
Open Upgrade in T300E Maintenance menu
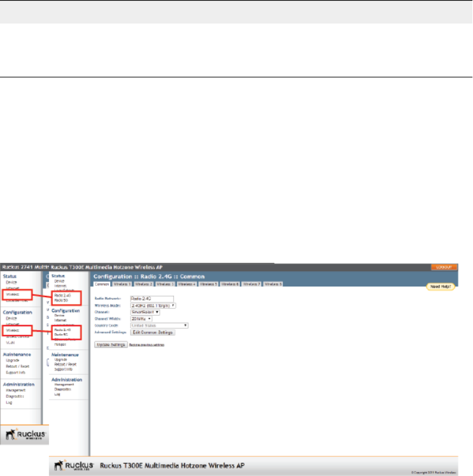(60, 360)
